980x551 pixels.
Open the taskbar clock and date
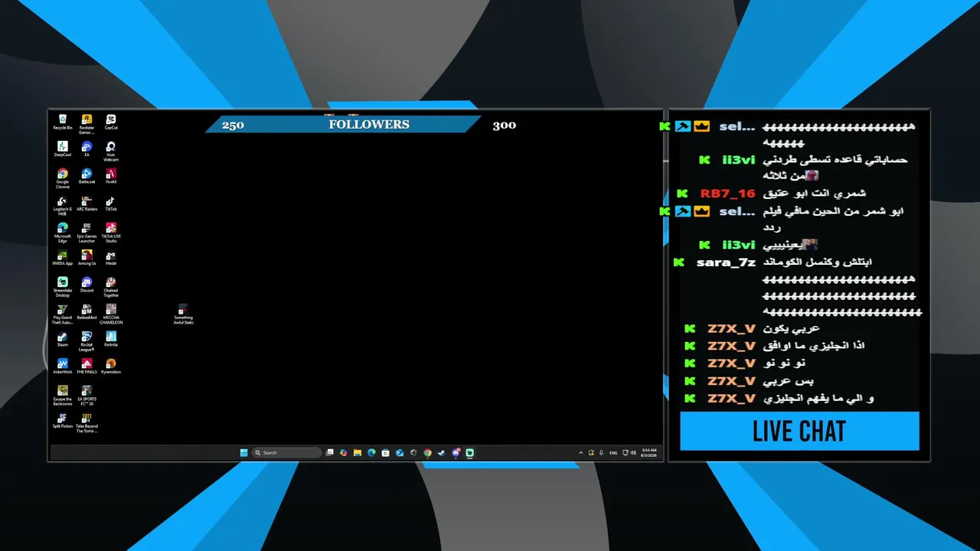tap(649, 453)
